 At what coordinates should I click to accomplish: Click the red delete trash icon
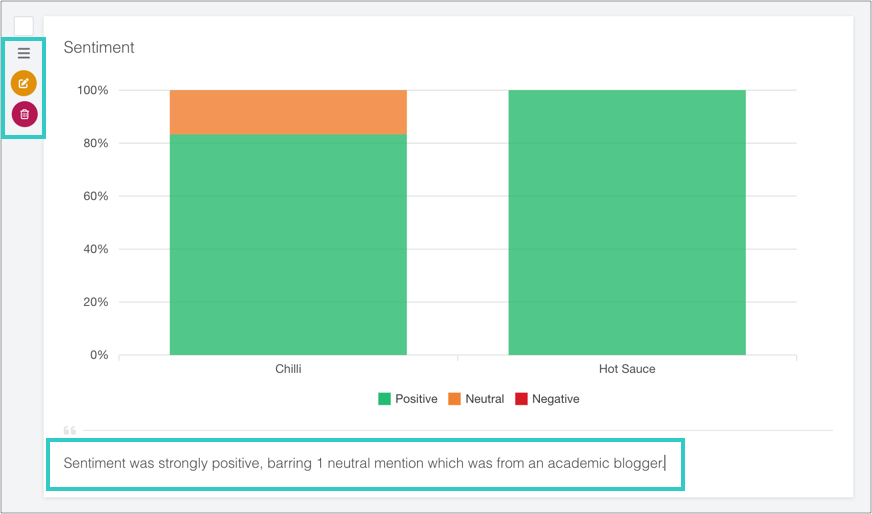(x=24, y=114)
